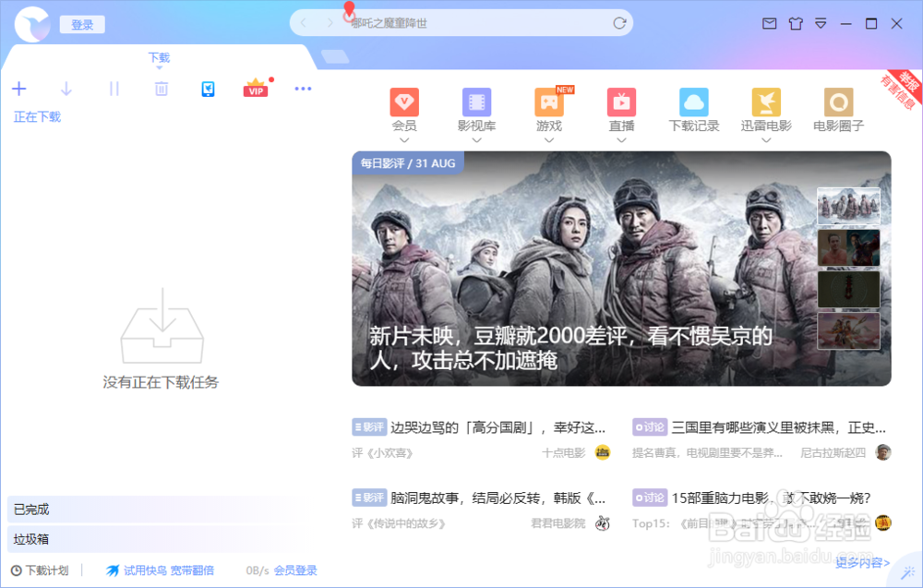
Task: Click 更多内容 link
Action: (x=862, y=563)
